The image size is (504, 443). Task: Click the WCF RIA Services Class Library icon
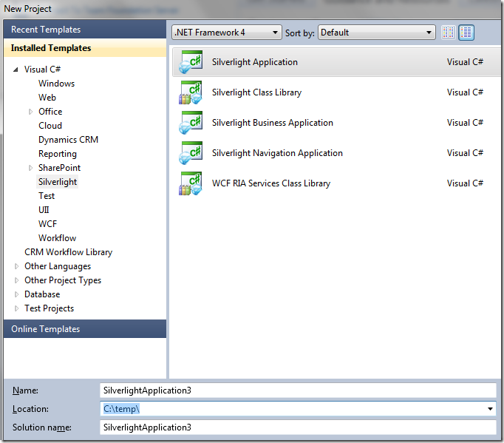click(x=191, y=183)
